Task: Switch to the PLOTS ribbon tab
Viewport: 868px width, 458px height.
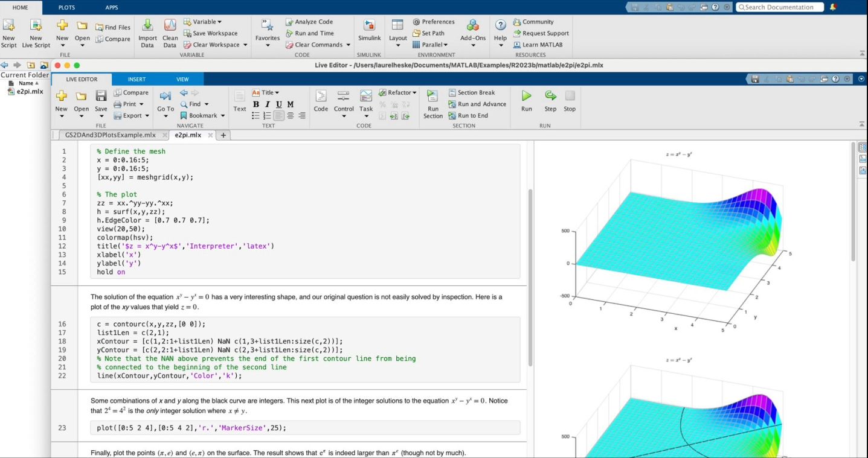Action: click(x=66, y=7)
